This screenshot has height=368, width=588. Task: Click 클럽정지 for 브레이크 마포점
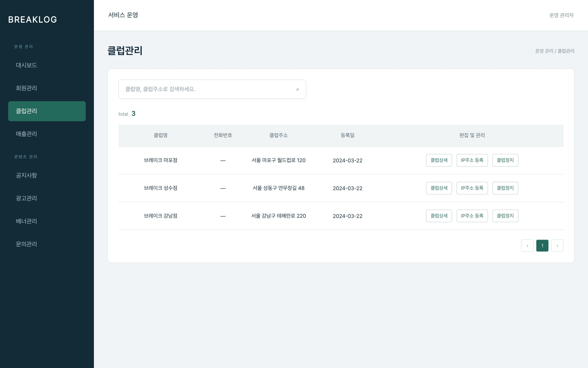tap(505, 160)
